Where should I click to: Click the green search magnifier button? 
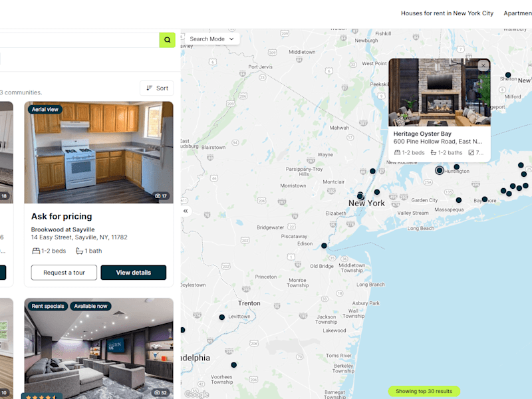coord(168,40)
